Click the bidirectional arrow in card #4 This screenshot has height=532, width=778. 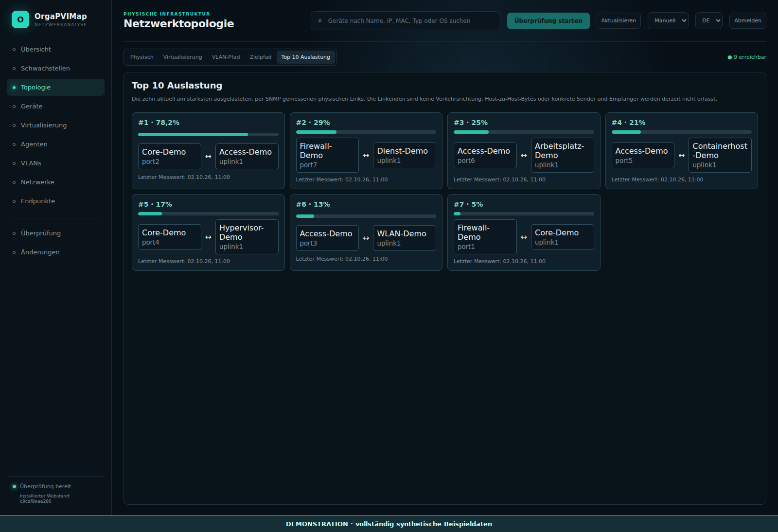pyautogui.click(x=682, y=156)
